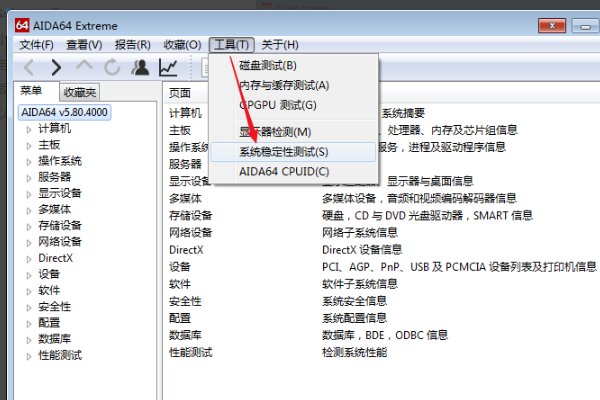Click 安全性 in the page list
The image size is (600, 400).
pos(185,301)
